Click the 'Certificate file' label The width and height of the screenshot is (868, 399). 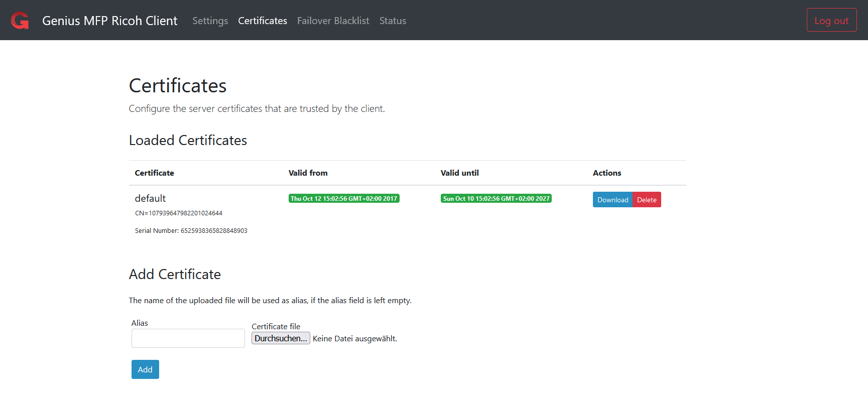pyautogui.click(x=276, y=327)
